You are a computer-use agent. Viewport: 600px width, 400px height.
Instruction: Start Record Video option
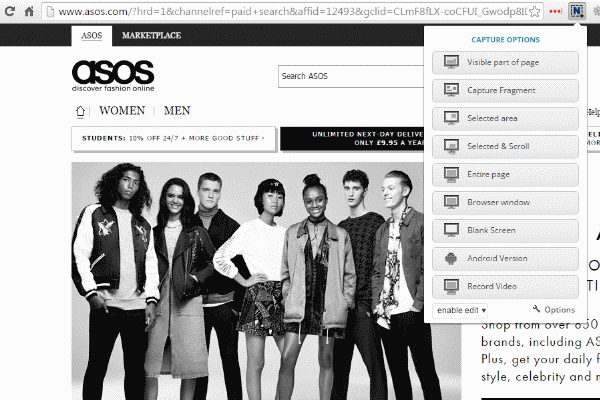(x=505, y=286)
